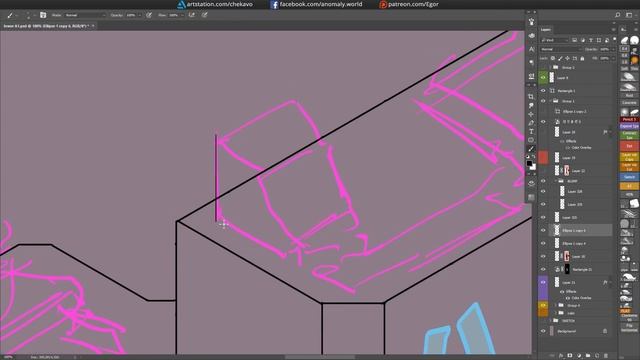Select the Brush tool in the toolbar
Screen dimensions: 640x360
tap(531, 149)
